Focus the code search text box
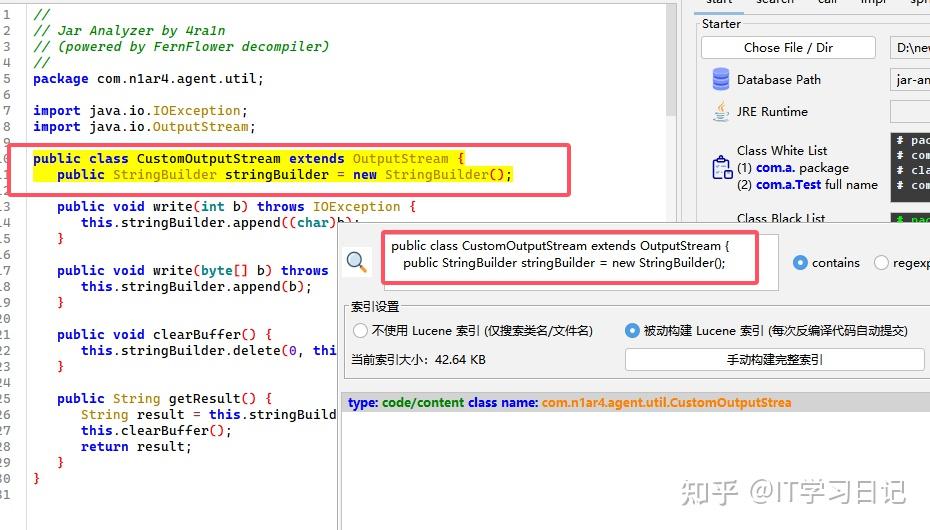The width and height of the screenshot is (930, 530). coord(581,262)
